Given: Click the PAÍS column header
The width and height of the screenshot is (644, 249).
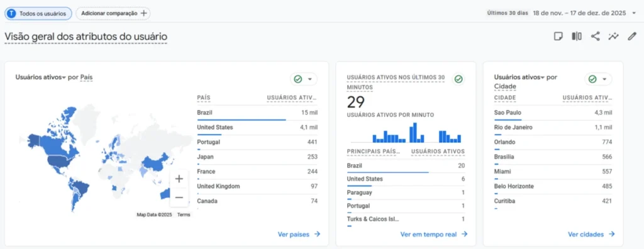Looking at the screenshot, I should 204,98.
